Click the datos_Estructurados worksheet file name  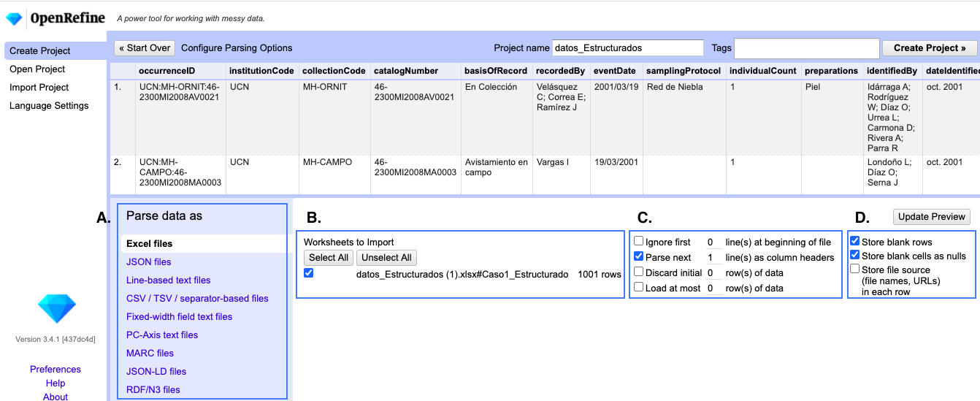(x=462, y=275)
